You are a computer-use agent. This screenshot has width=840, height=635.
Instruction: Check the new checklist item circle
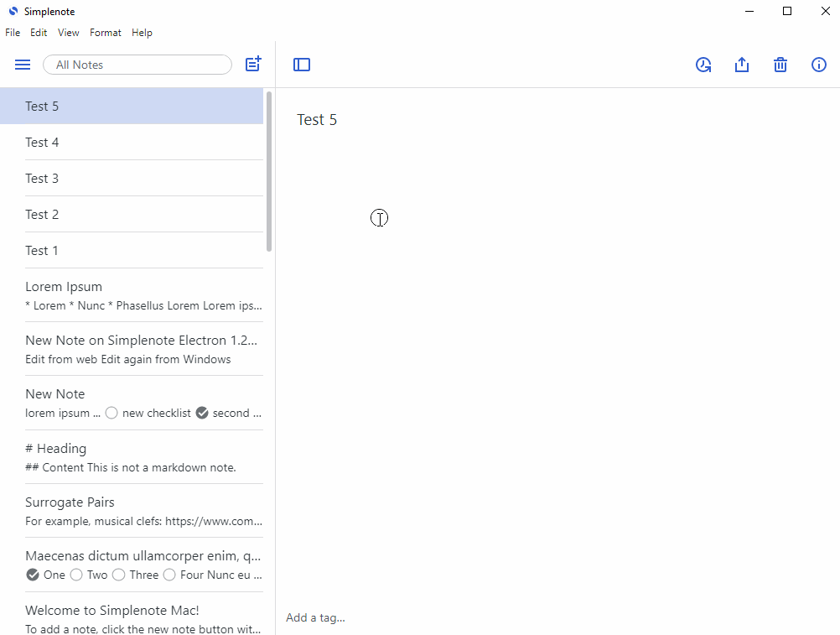(x=111, y=413)
